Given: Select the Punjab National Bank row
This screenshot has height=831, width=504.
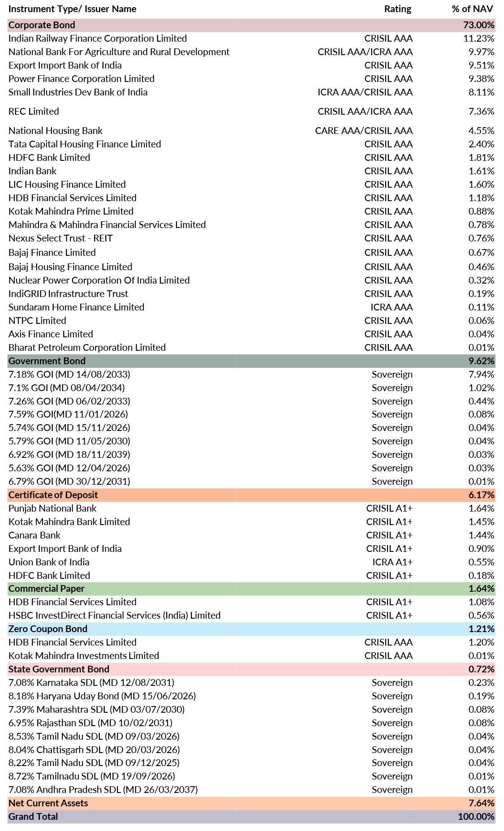Looking at the screenshot, I should pyautogui.click(x=52, y=508).
